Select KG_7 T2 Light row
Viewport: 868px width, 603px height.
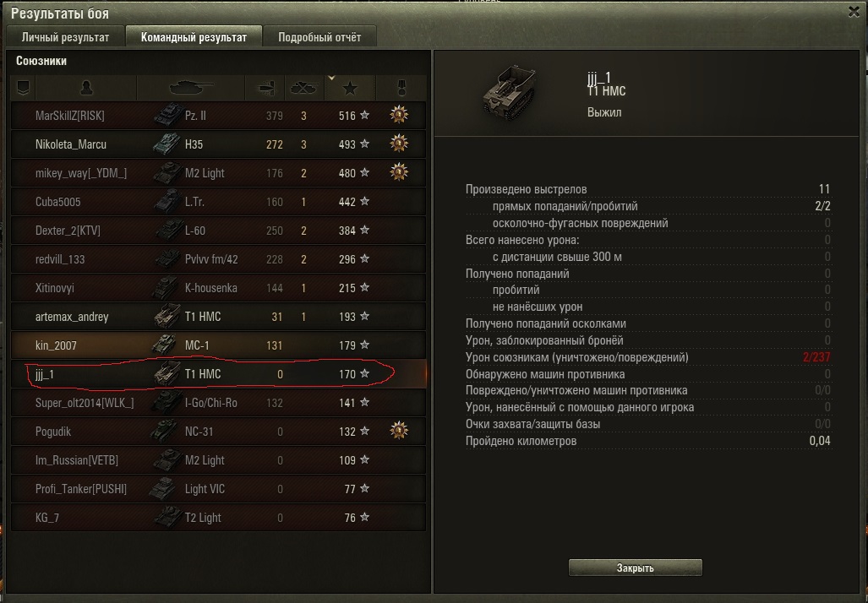[219, 518]
